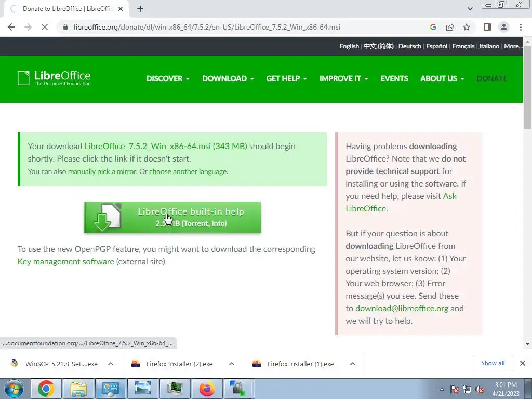Expand the ABOUT US menu
The image size is (532, 399).
pyautogui.click(x=442, y=78)
